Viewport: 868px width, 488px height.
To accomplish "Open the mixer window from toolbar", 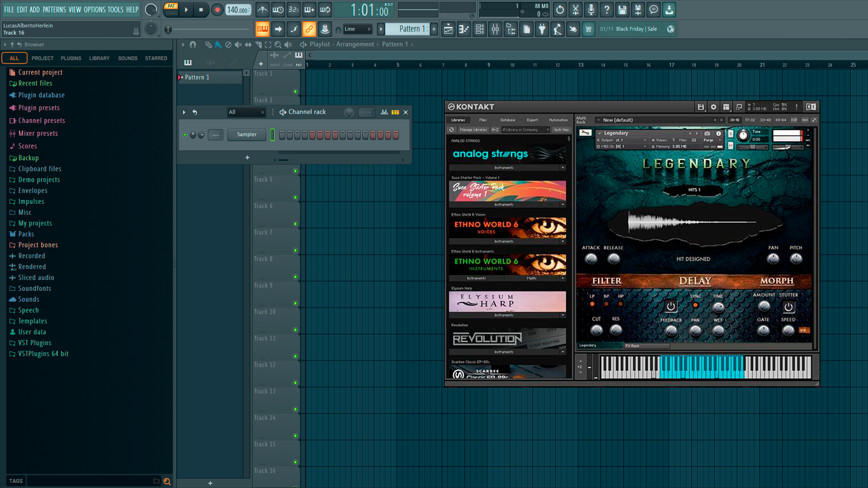I will 495,29.
